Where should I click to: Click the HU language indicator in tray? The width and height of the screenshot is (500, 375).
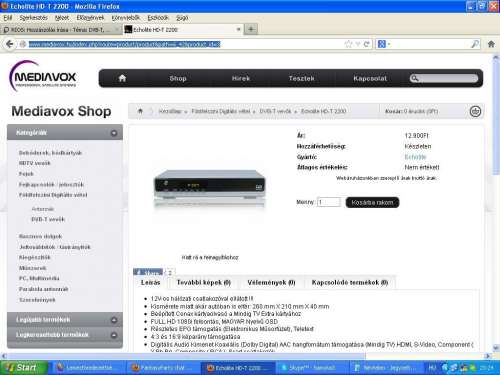(x=432, y=368)
